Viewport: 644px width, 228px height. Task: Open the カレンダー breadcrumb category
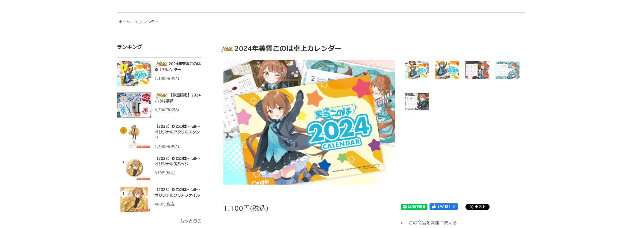tap(149, 22)
